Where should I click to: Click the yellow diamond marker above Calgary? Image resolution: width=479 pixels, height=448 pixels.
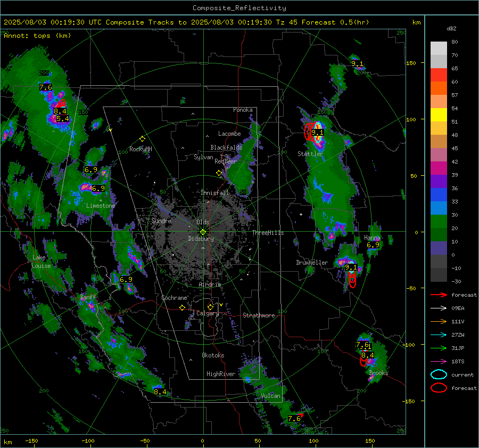pyautogui.click(x=210, y=307)
